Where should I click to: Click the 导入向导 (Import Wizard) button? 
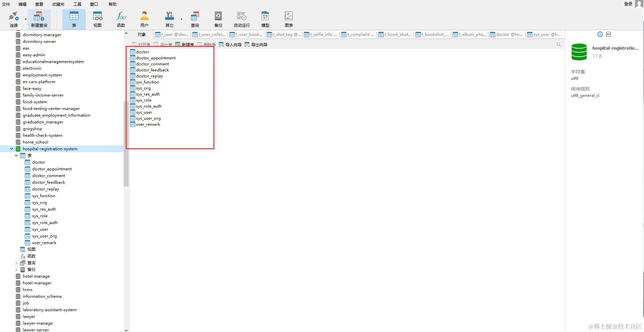point(230,45)
